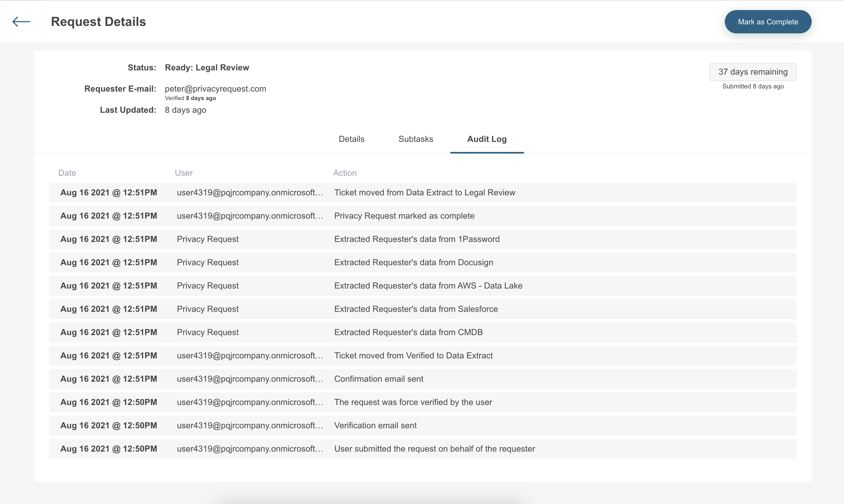Select the Salesforce data extraction row
The width and height of the screenshot is (844, 504).
pos(416,309)
